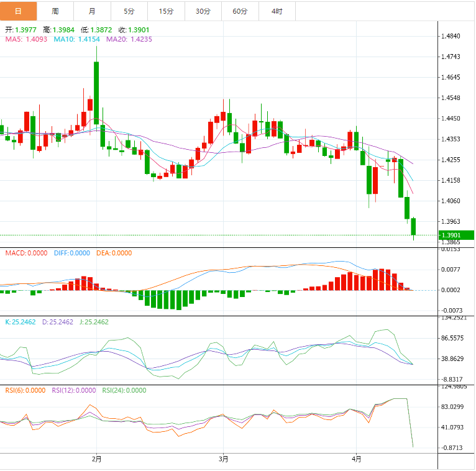The image size is (476, 471).
Task: Click the DEA:0.0000 label
Action: (114, 253)
